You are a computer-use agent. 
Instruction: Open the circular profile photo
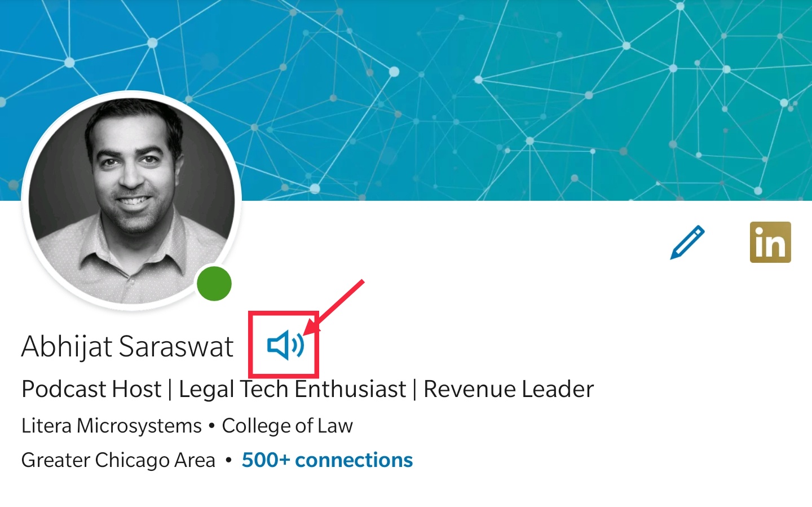click(x=131, y=201)
